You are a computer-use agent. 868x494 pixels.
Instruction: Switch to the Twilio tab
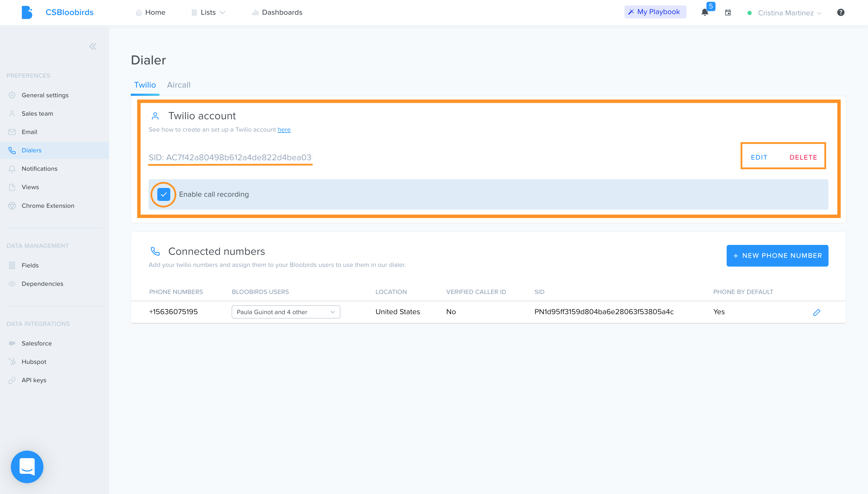[145, 85]
